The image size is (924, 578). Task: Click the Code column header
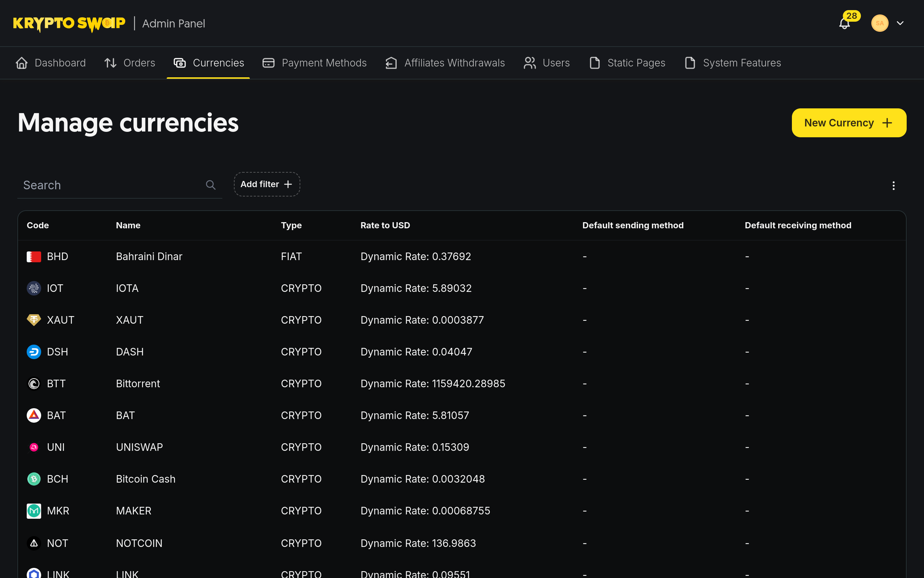click(38, 225)
